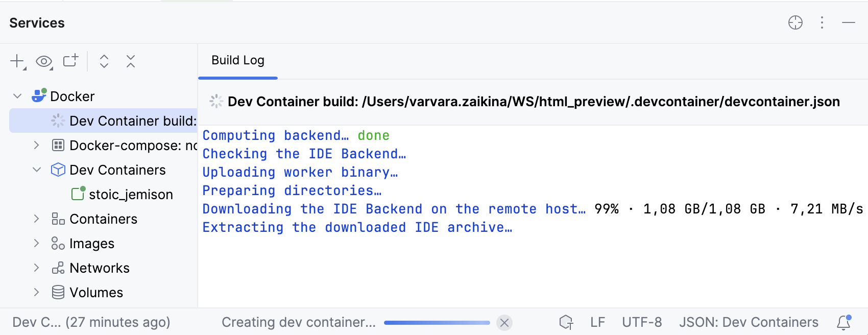Click the crosshair locate icon in Services header
Screen dimensions: 868x335
(795, 23)
